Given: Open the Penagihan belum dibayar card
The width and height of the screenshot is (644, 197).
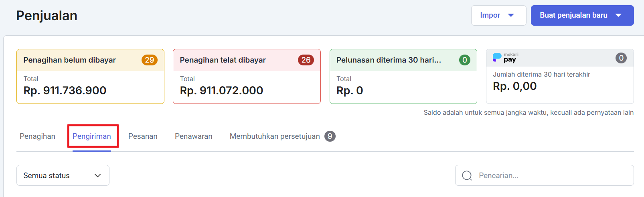Looking at the screenshot, I should 90,77.
